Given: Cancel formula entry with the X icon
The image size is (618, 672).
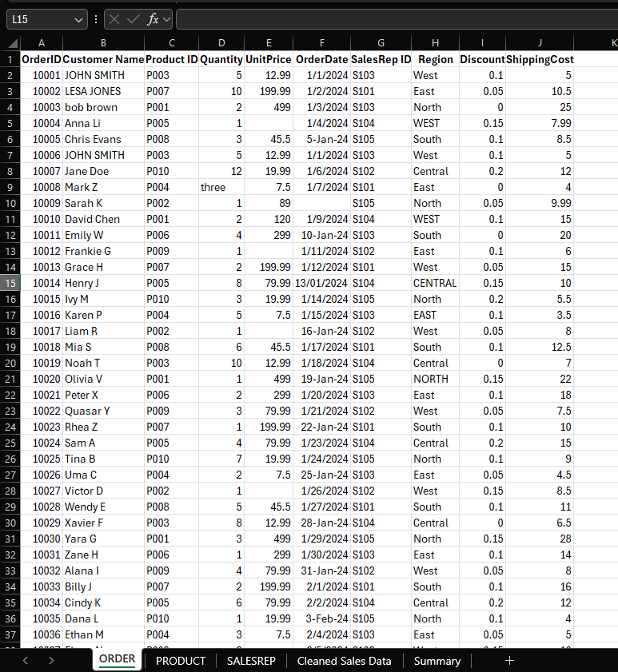Looking at the screenshot, I should 114,19.
